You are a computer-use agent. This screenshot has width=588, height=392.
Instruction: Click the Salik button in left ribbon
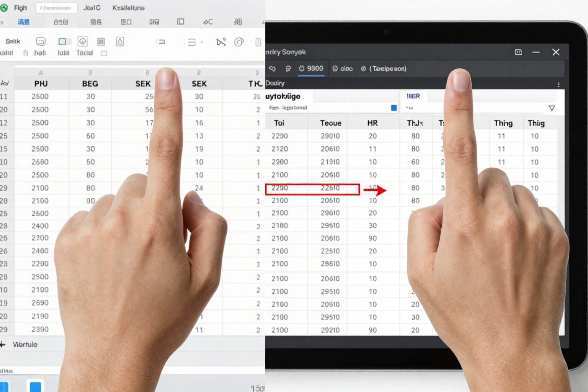pyautogui.click(x=13, y=41)
